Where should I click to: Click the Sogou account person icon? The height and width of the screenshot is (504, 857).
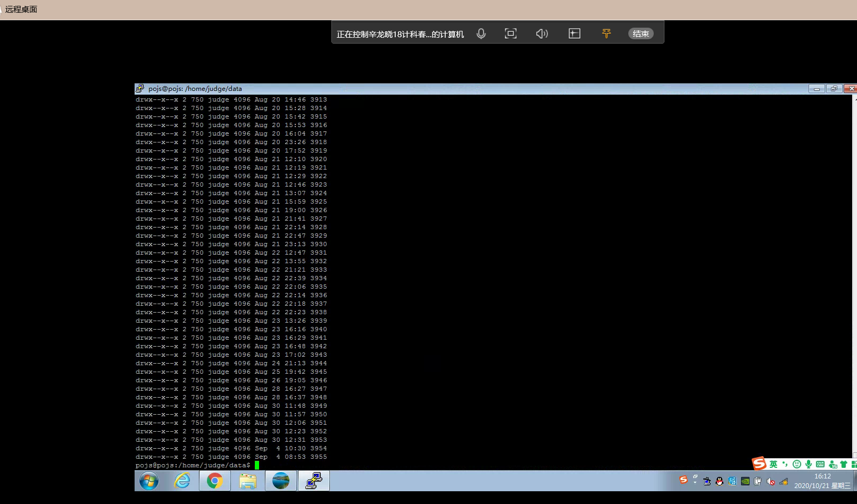833,464
